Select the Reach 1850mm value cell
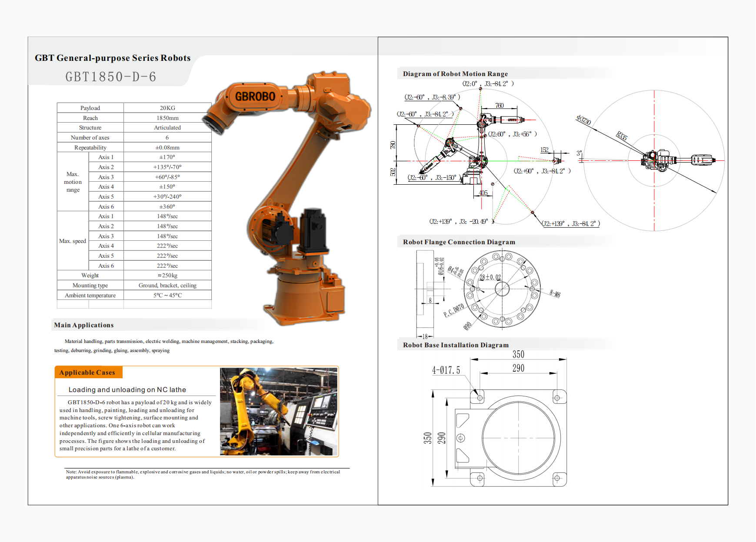The height and width of the screenshot is (542, 756). pos(167,118)
